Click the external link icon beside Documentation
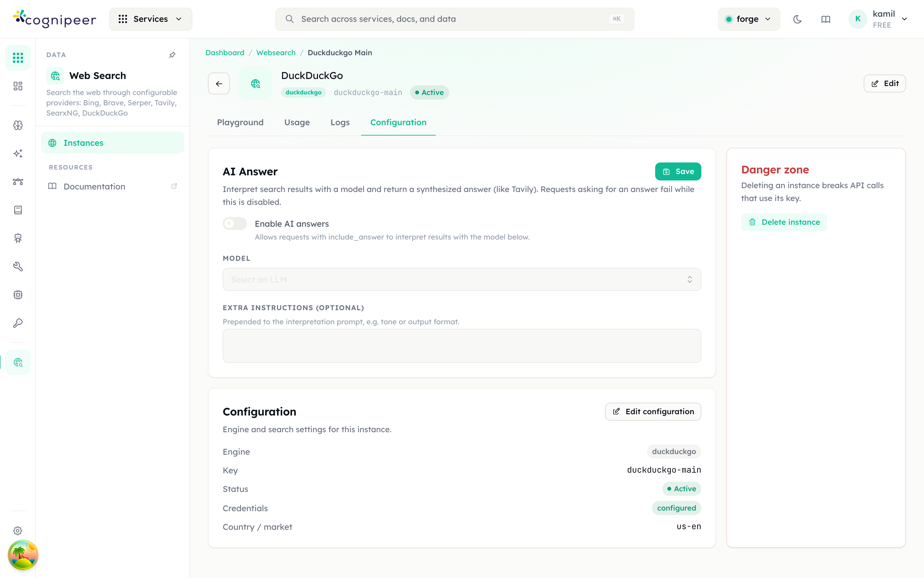This screenshot has height=578, width=924. (x=174, y=186)
